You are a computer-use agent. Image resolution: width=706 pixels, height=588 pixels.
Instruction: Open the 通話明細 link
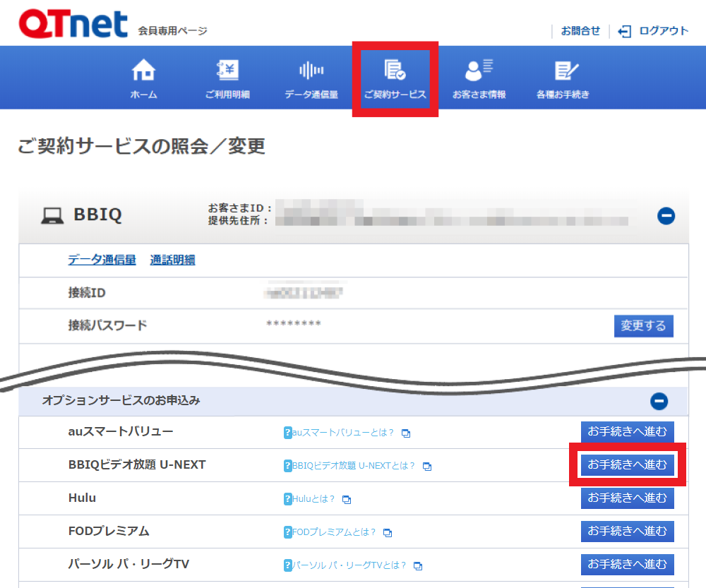pos(172,260)
